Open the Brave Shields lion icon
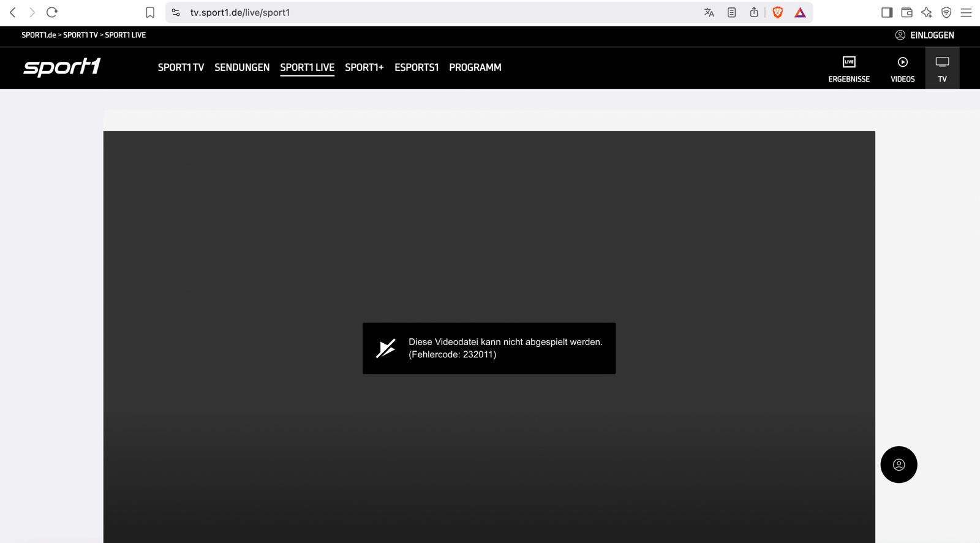The height and width of the screenshot is (543, 980). [x=778, y=12]
